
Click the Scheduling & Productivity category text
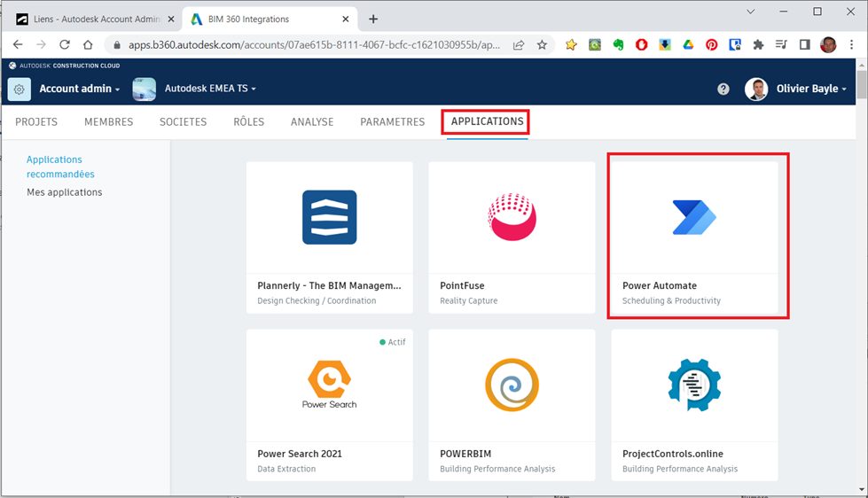pos(671,300)
